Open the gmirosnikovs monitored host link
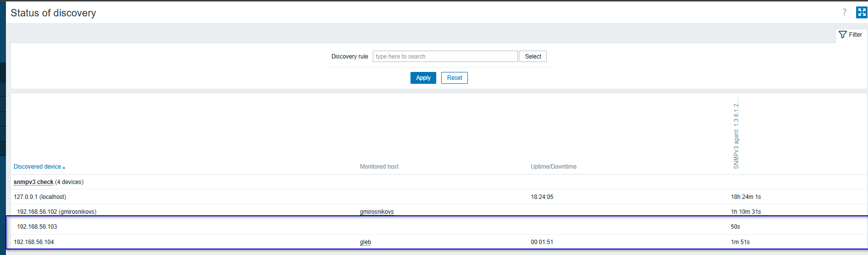868x255 pixels. (x=376, y=212)
